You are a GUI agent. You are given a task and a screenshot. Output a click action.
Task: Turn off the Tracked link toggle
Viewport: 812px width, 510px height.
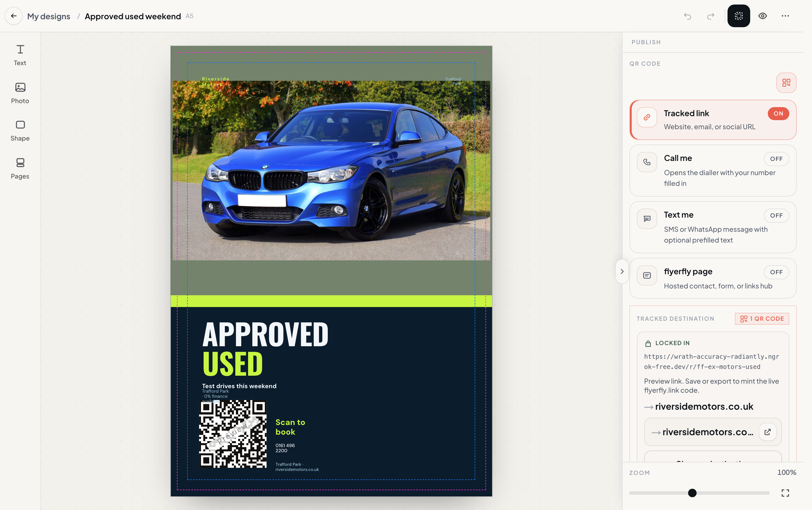[x=778, y=114]
